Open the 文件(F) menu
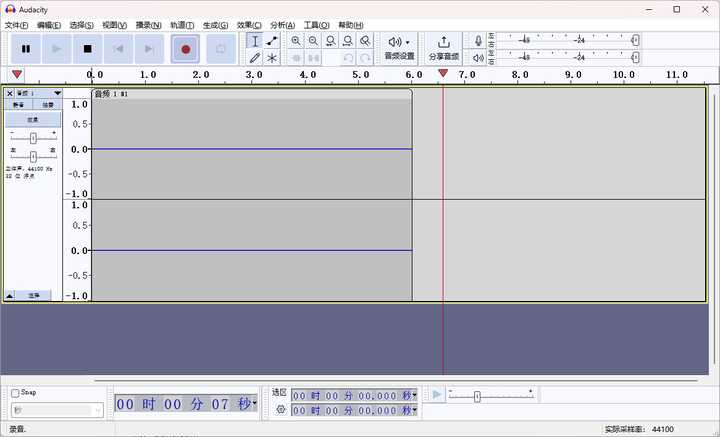The image size is (720, 437). point(16,25)
